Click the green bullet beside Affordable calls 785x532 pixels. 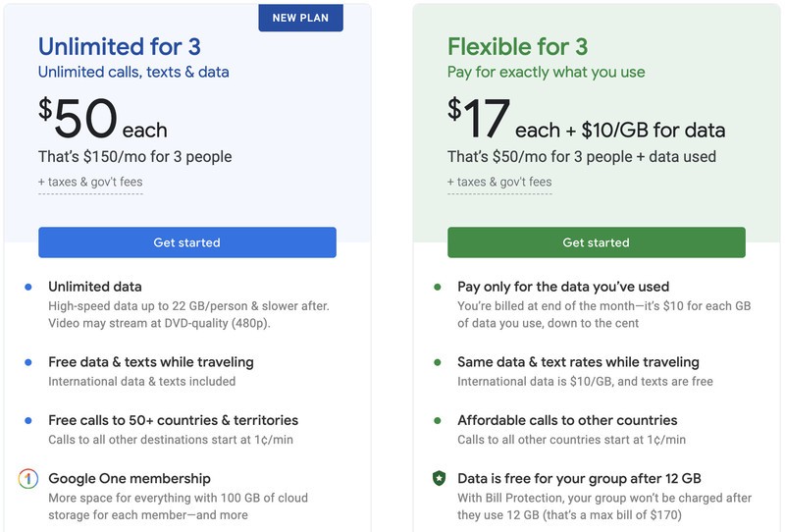(438, 421)
